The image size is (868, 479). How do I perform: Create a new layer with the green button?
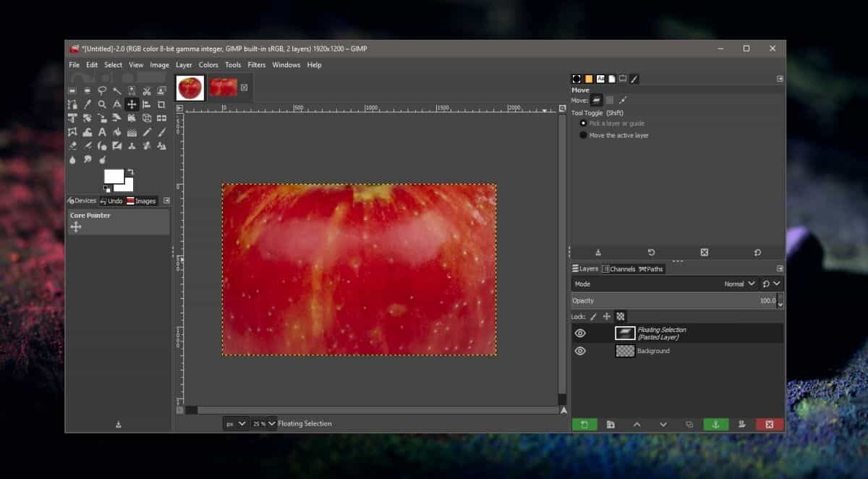coord(584,425)
